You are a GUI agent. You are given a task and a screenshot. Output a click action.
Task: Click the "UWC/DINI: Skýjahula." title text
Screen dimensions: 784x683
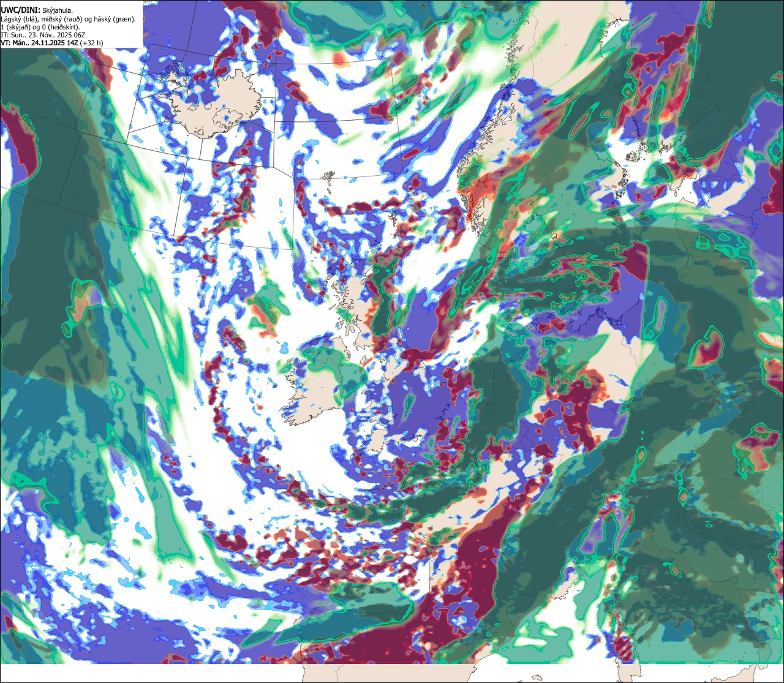(x=37, y=10)
